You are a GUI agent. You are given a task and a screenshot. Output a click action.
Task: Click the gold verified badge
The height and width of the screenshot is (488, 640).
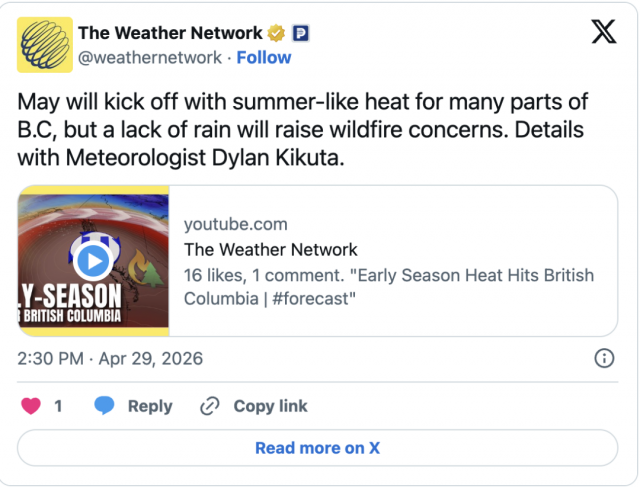(279, 33)
